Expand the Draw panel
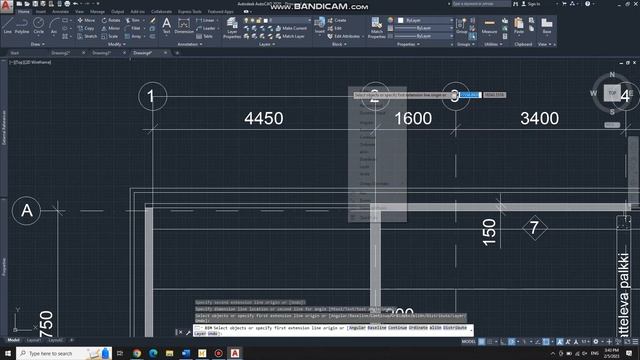Image resolution: width=640 pixels, height=360 pixels. coord(37,44)
